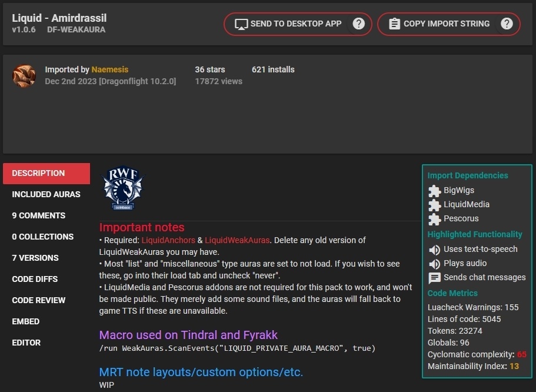
Task: Click the WIP text under MRT heading
Action: point(106,385)
